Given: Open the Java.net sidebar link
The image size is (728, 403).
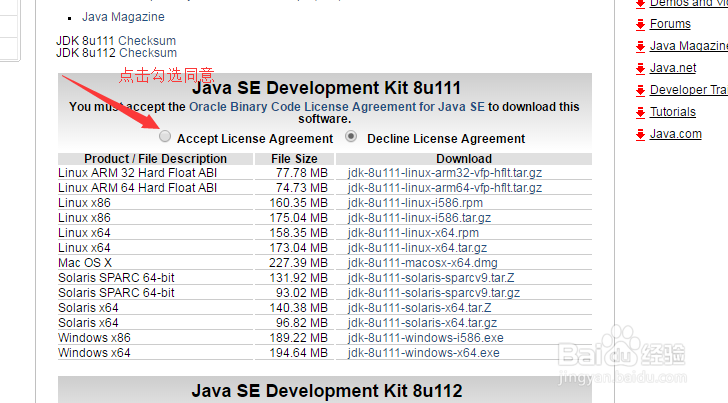Looking at the screenshot, I should pyautogui.click(x=673, y=68).
